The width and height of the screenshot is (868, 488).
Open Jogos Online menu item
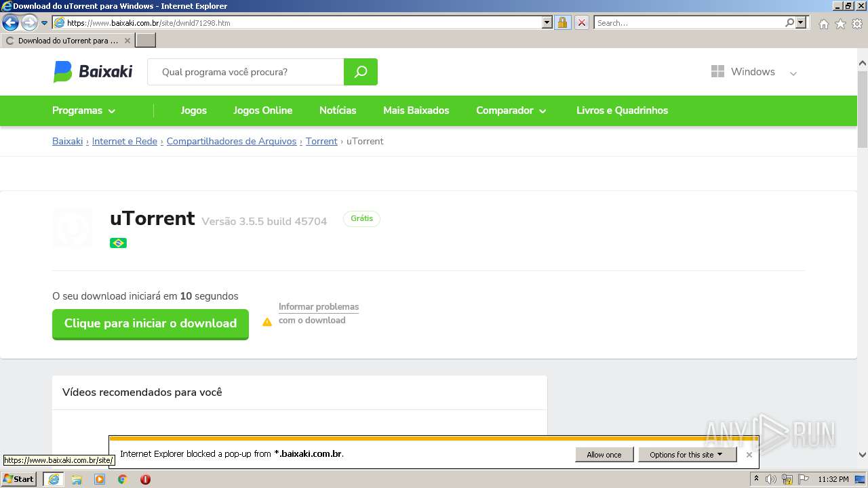click(x=263, y=110)
